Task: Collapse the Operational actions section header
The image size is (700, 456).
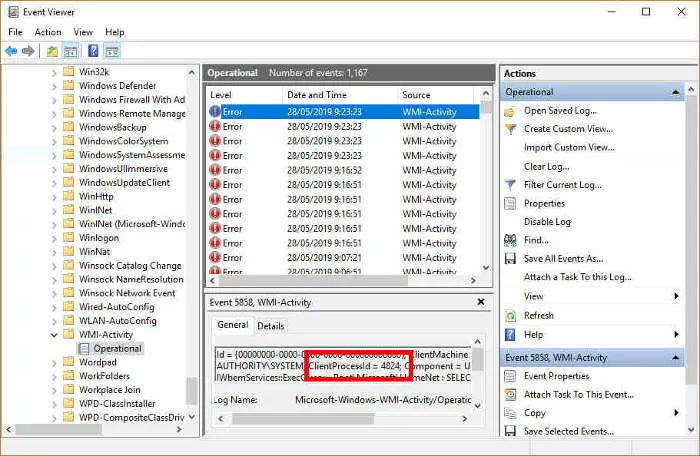Action: [675, 92]
